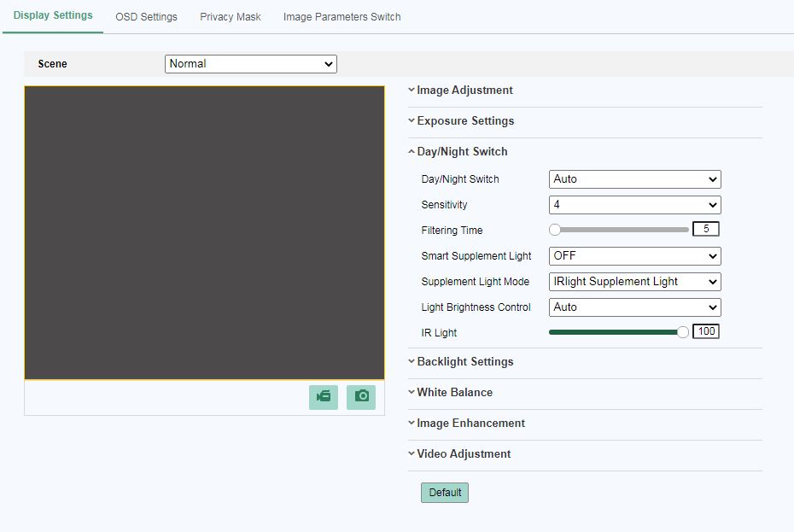Collapse the Day/Night Switch section

(462, 152)
